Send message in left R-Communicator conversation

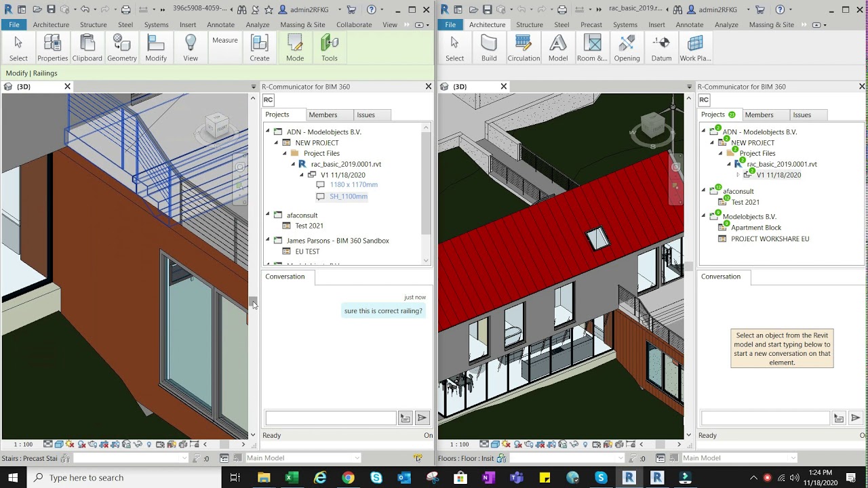(422, 418)
